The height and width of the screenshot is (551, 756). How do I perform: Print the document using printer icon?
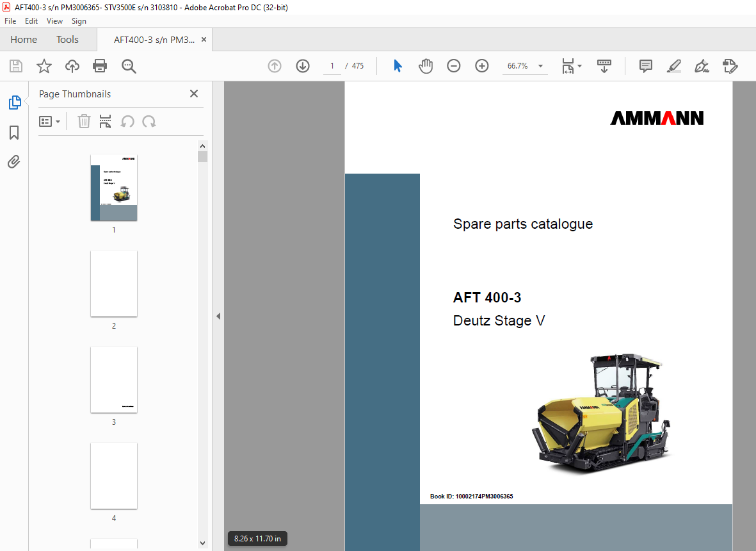pyautogui.click(x=100, y=66)
